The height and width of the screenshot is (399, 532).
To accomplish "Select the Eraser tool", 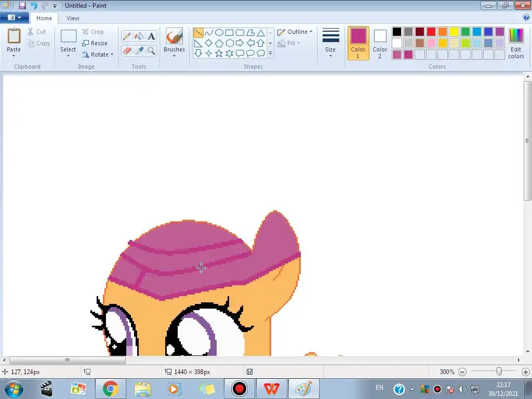I will 127,50.
